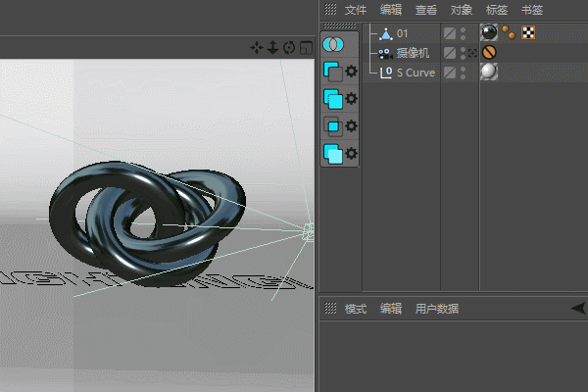Select the boolean subtract shapes icon
This screenshot has height=392, width=588.
pos(332,72)
